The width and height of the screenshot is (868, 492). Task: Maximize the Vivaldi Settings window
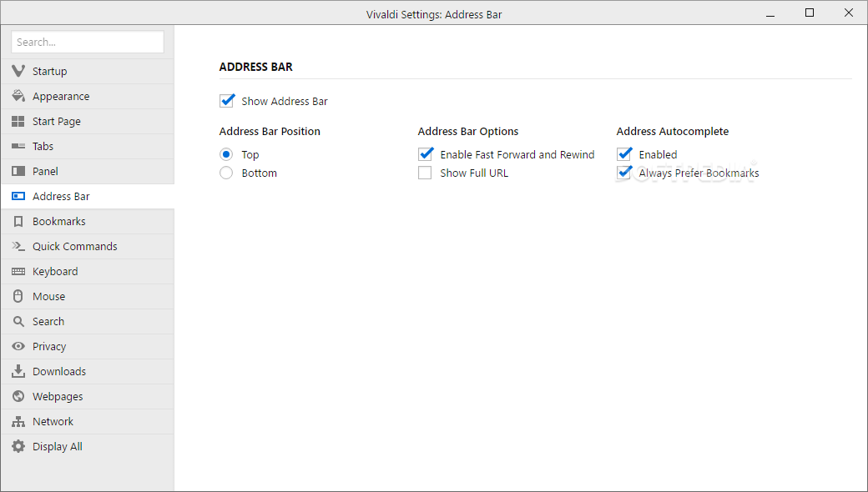tap(810, 13)
